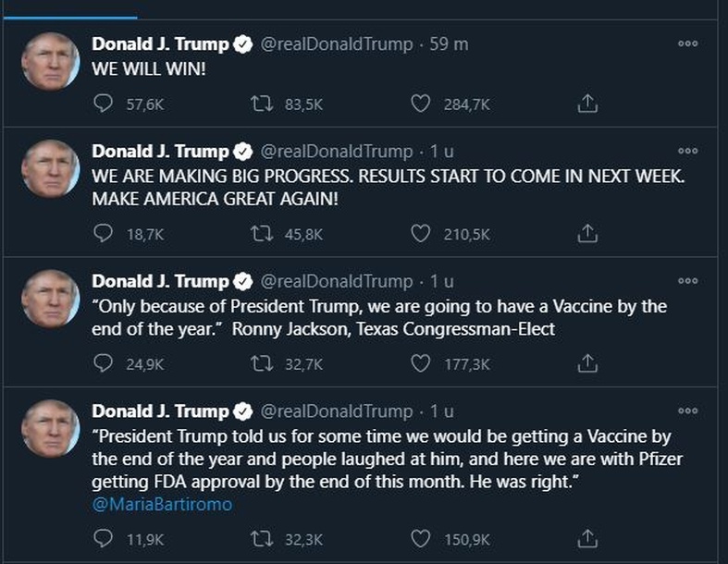Image resolution: width=728 pixels, height=564 pixels.
Task: Share the "BIG PROGRESS" tweet
Action: [586, 235]
